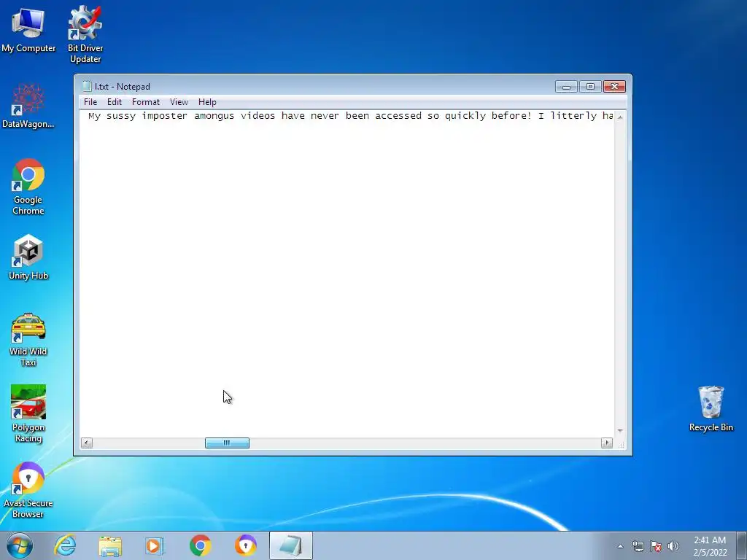
Task: Select the DataWagon desktop shortcut
Action: click(28, 106)
